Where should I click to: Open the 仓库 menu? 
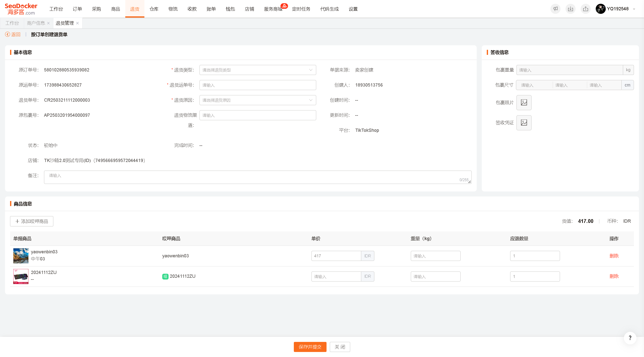154,9
